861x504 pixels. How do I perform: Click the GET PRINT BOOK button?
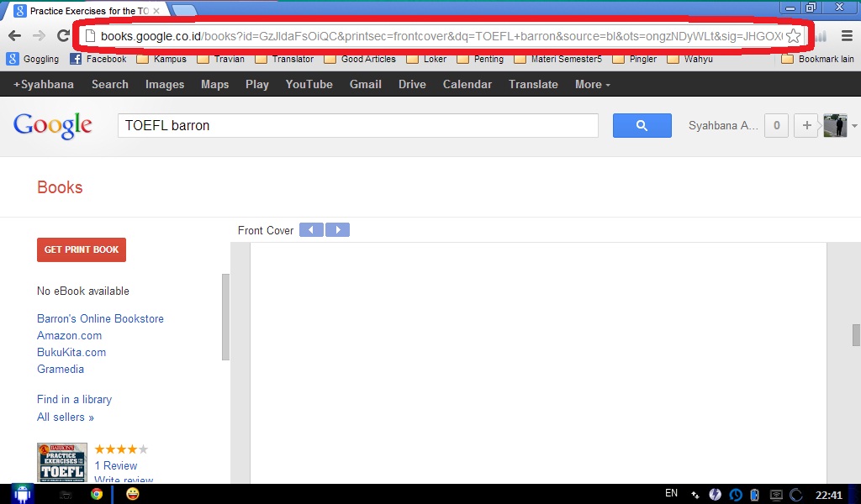(x=82, y=249)
